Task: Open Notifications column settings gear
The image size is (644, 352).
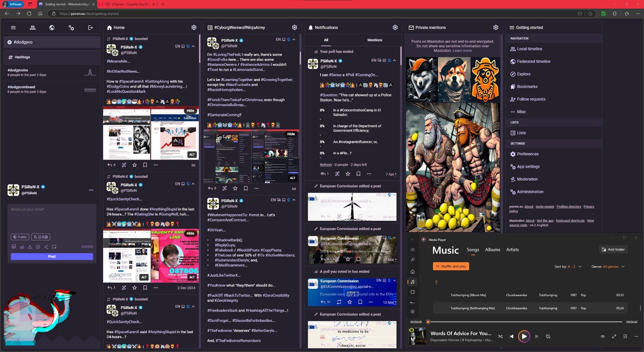Action: [395, 27]
